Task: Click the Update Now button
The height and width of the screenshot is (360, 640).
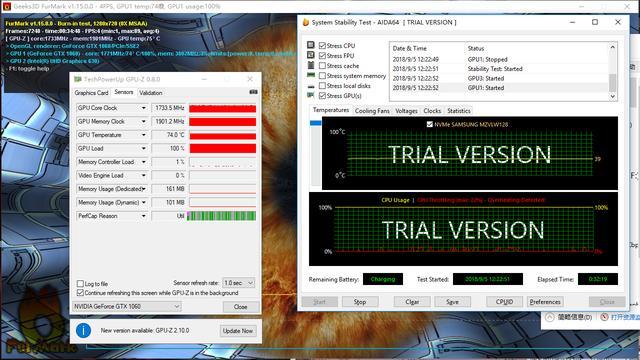Action: pyautogui.click(x=238, y=331)
